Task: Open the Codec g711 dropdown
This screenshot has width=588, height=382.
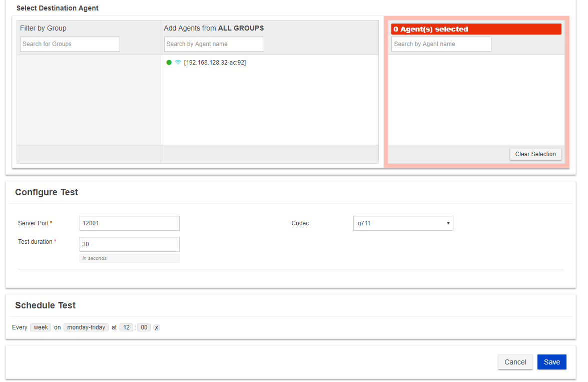Action: 403,223
